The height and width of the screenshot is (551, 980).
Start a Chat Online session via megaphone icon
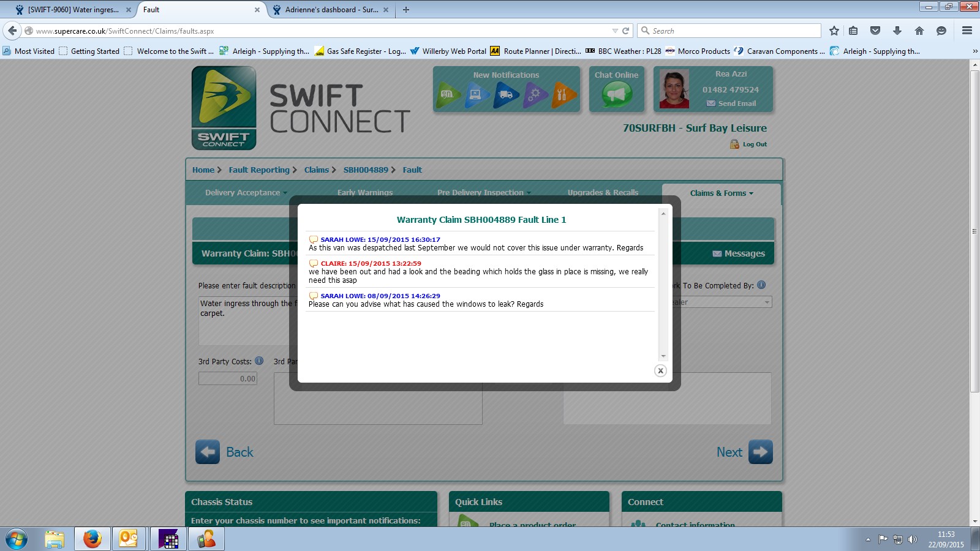[616, 94]
